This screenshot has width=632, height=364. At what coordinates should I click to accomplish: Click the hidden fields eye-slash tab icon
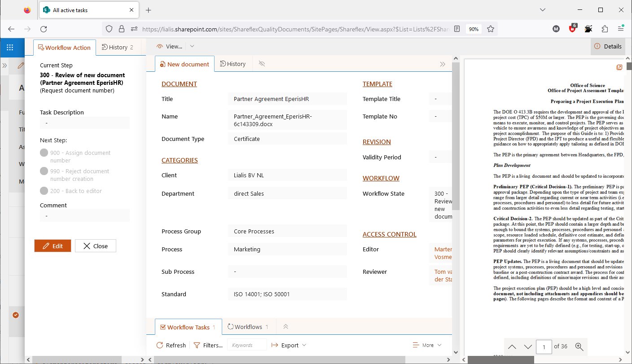click(x=262, y=64)
